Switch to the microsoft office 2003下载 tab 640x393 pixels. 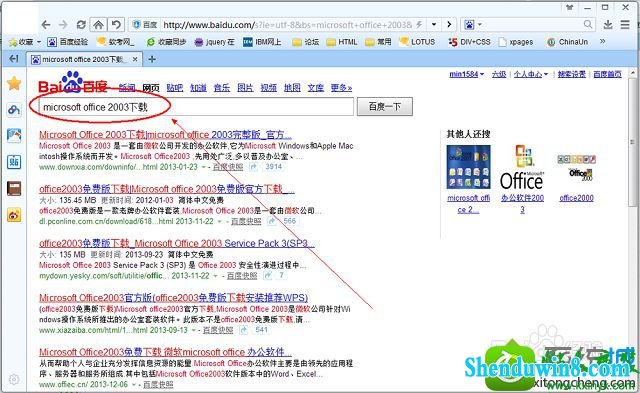[84, 60]
